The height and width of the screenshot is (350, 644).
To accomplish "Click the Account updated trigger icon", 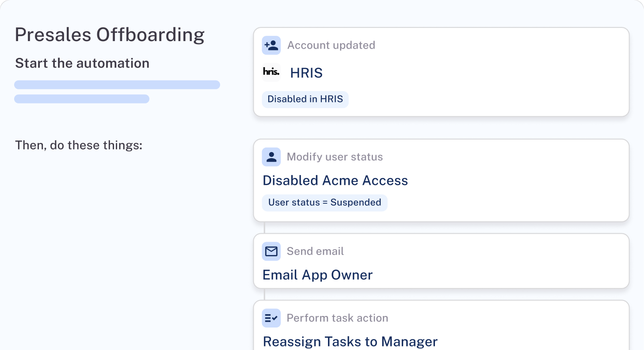I will [271, 45].
